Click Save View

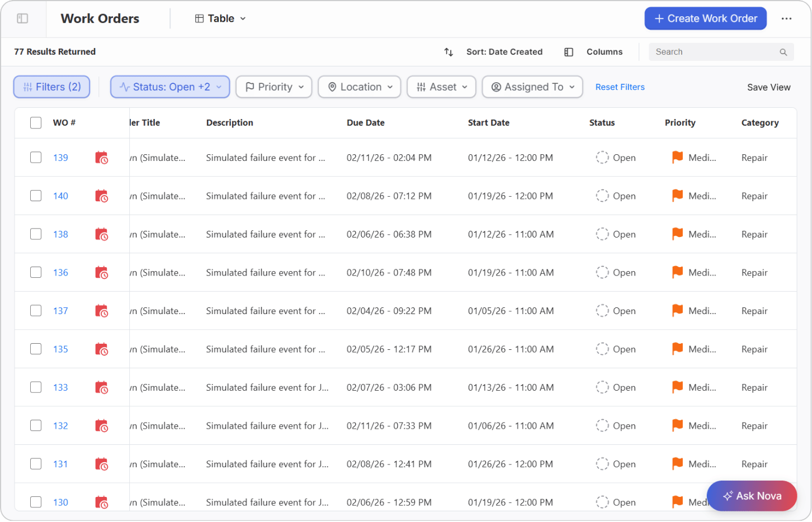[x=769, y=87]
